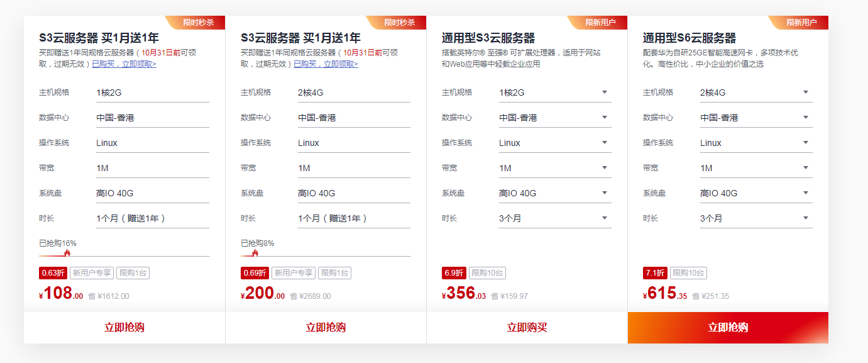This screenshot has height=363, width=868.
Task: Click the 立即购买 button on the 通用型S3 card
Action: point(527,328)
